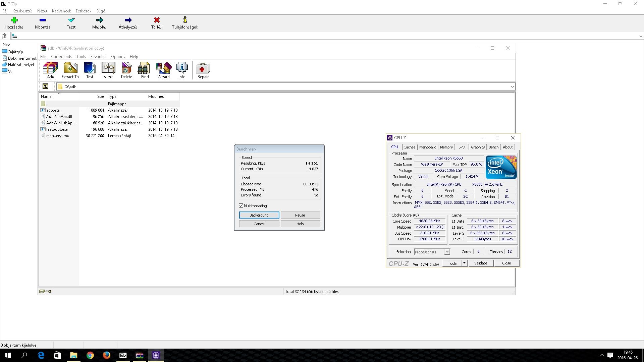The width and height of the screenshot is (644, 362).
Task: Select Hálózati helyek in 7-Zip list
Action: (21, 65)
